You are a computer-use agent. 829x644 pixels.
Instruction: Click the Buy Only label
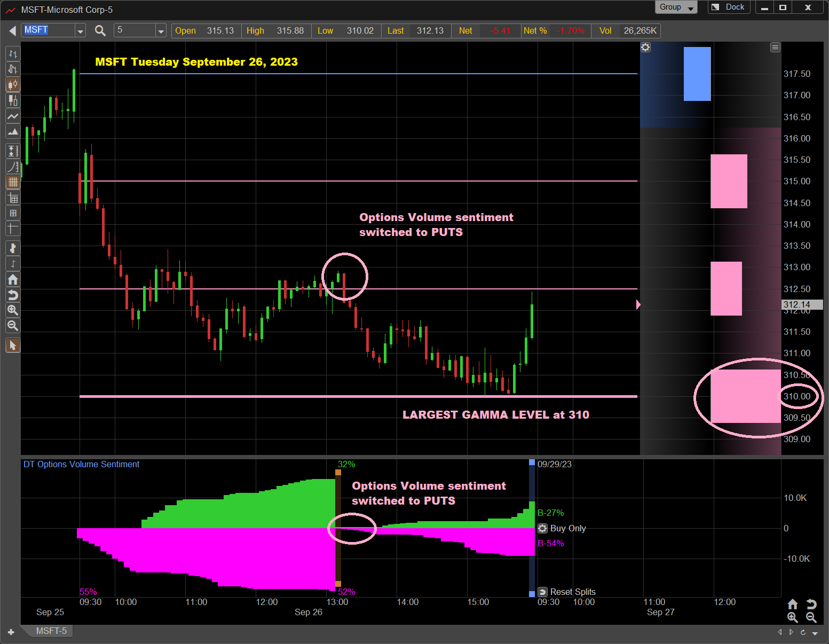(x=568, y=528)
